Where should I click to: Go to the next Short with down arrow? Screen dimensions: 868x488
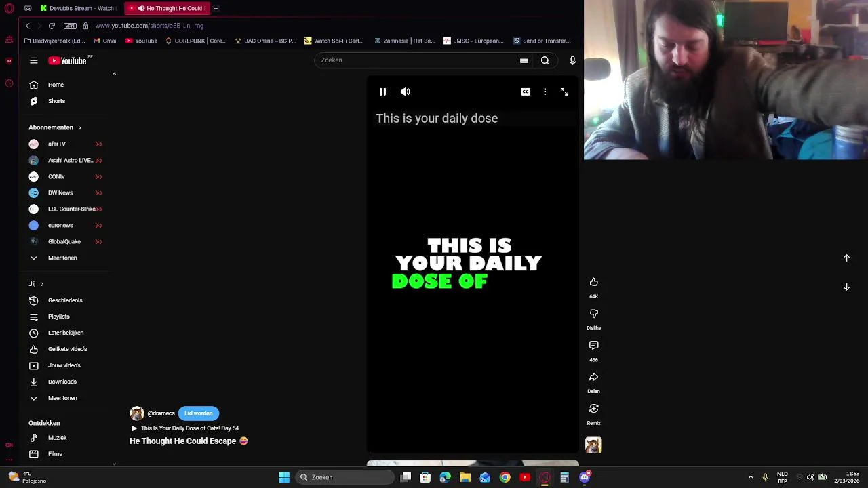(x=846, y=287)
